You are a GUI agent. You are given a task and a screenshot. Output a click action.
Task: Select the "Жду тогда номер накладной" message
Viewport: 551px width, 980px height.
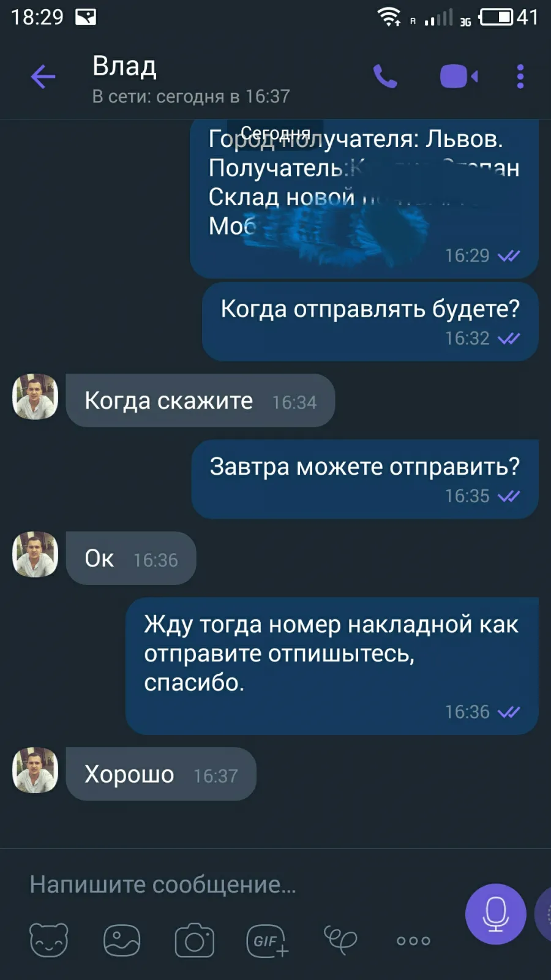click(x=332, y=666)
